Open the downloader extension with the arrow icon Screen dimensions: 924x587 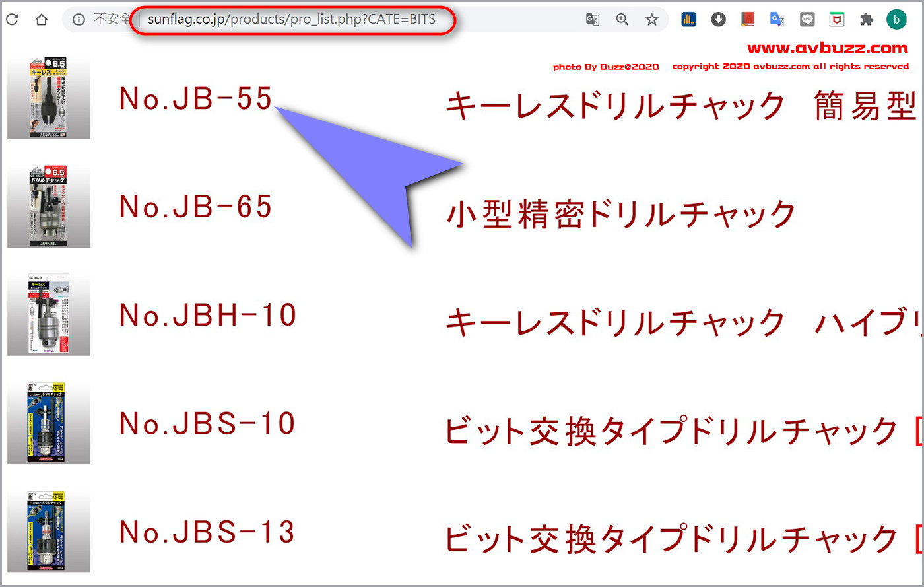(x=718, y=20)
